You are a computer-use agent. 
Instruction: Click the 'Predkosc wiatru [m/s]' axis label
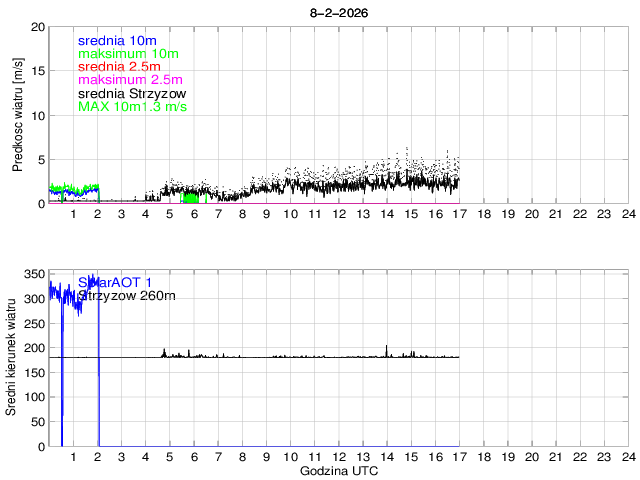click(18, 115)
